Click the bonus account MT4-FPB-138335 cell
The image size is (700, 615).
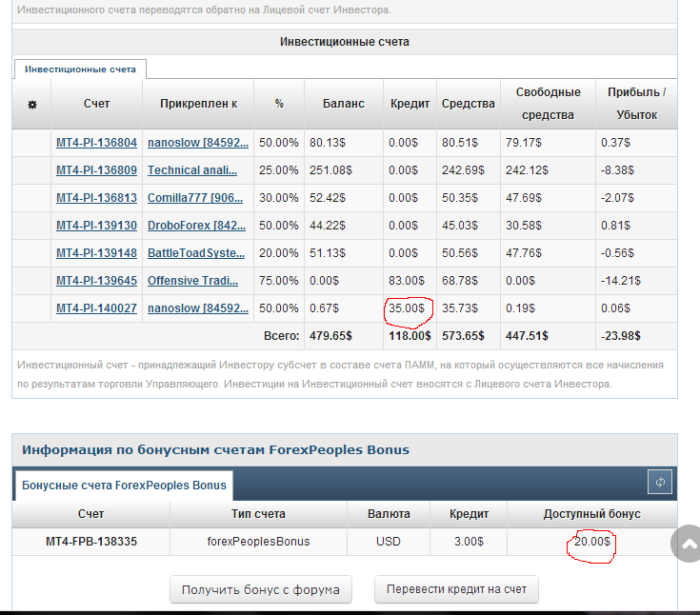pos(91,542)
